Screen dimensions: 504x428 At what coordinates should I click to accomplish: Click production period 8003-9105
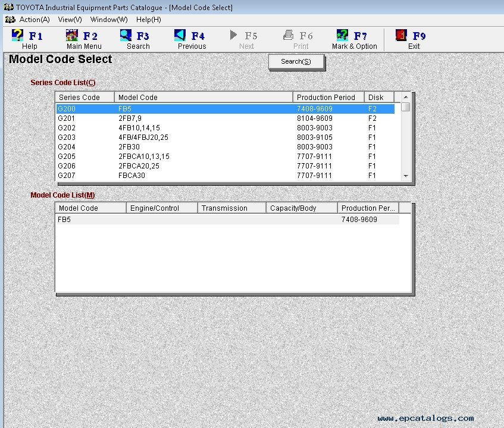pyautogui.click(x=315, y=138)
